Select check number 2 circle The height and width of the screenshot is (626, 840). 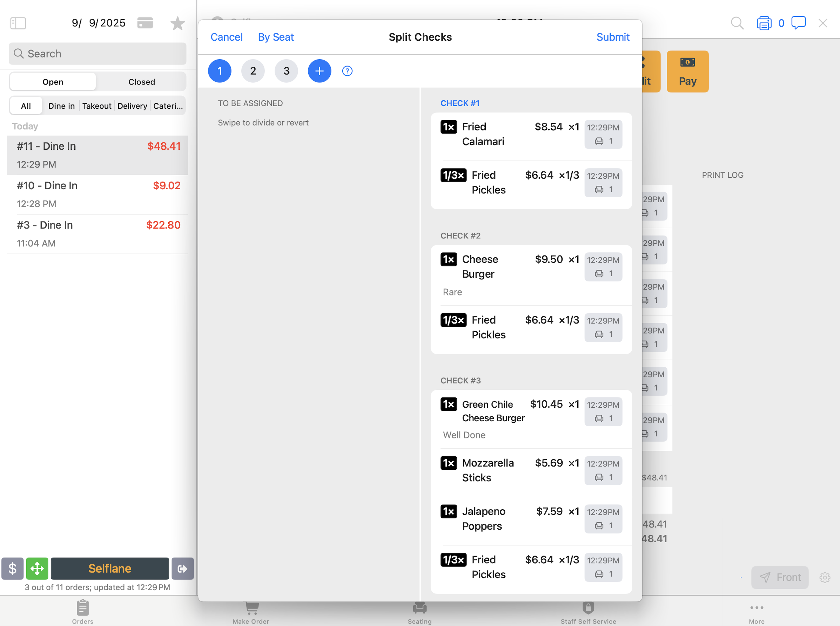click(253, 71)
